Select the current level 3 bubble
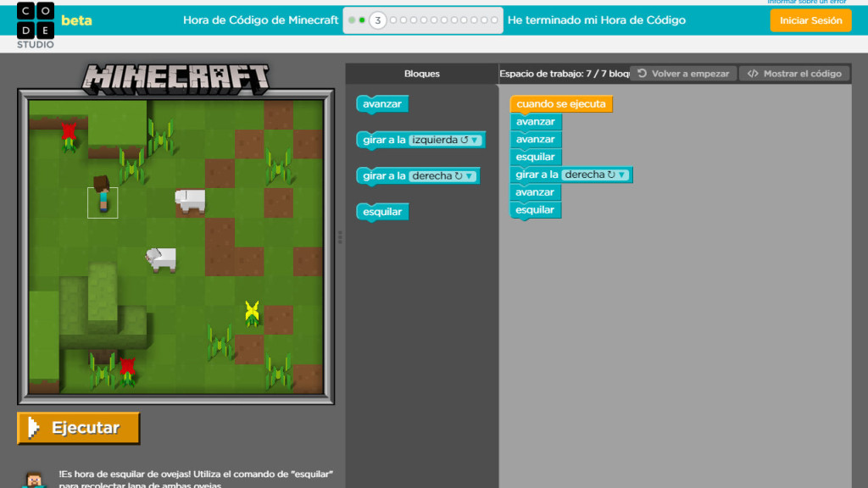This screenshot has width=868, height=488. click(x=377, y=20)
